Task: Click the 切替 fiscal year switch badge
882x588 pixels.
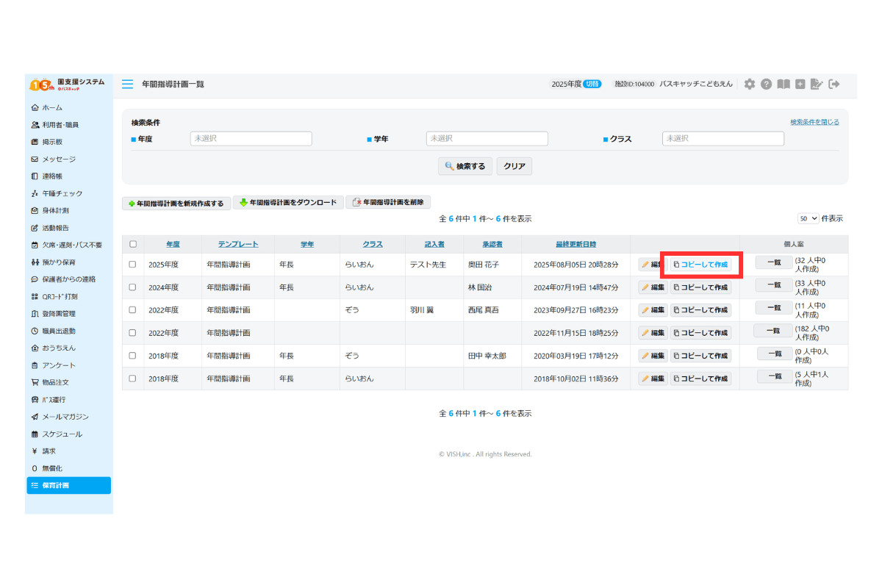Action: [x=592, y=84]
